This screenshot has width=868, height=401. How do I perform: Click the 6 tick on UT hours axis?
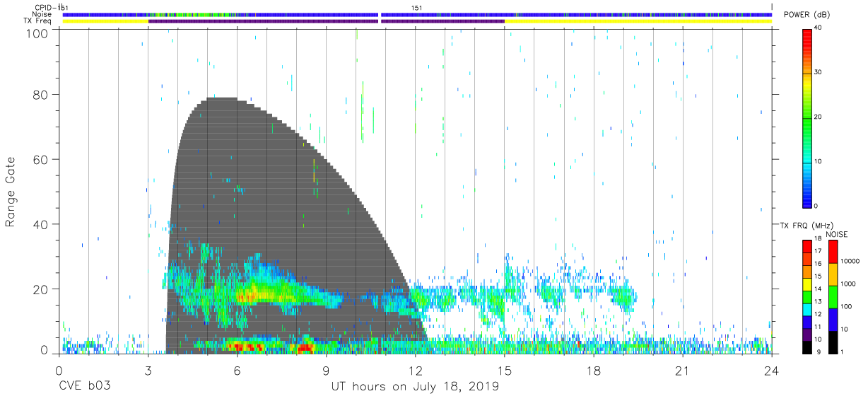pyautogui.click(x=237, y=371)
